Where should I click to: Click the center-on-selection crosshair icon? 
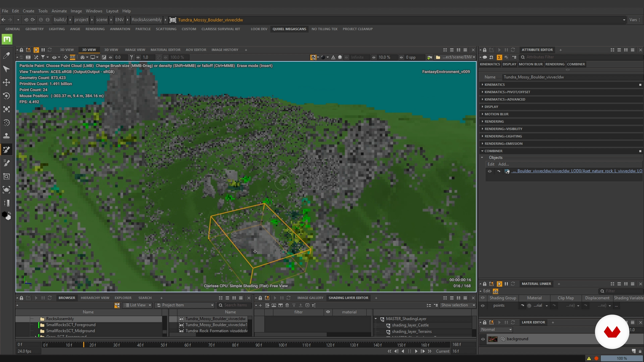point(66,57)
